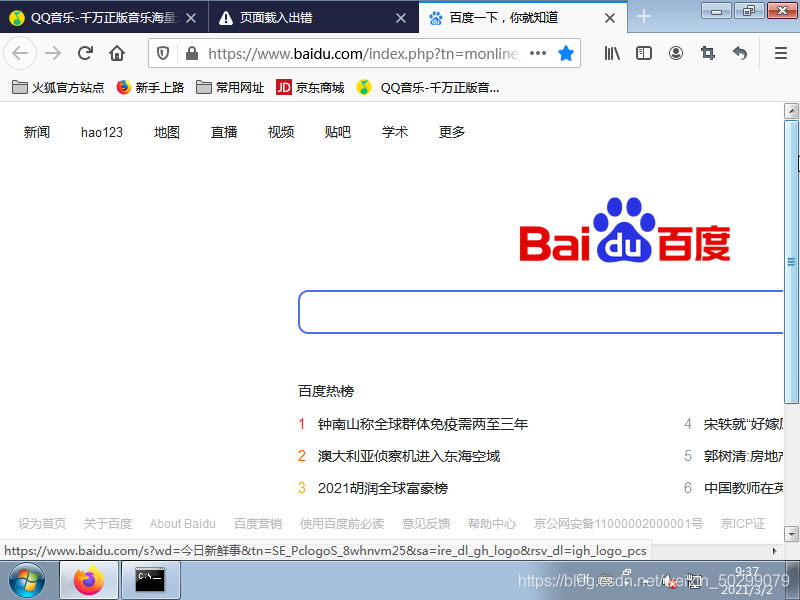Open 关于百度 footer link
Viewport: 800px width, 600px height.
(108, 523)
